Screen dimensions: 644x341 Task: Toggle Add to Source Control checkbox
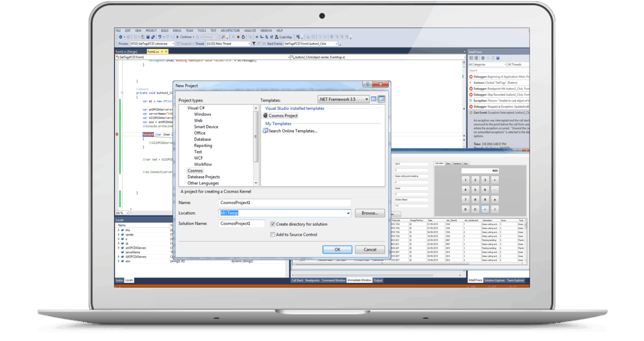tap(273, 235)
